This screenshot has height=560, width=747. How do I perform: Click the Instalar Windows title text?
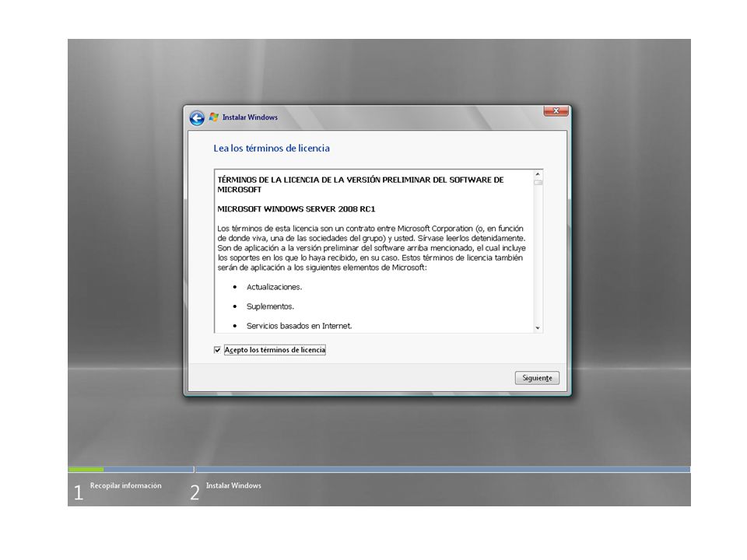tap(250, 117)
